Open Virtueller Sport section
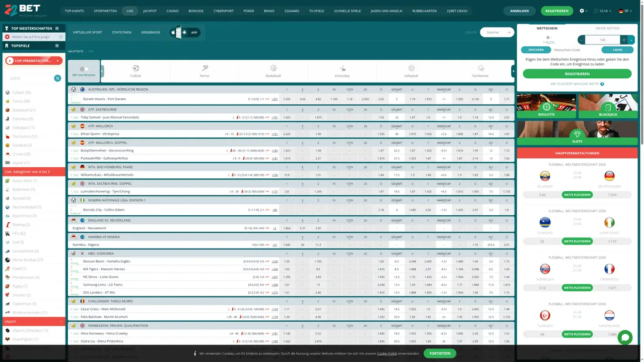The width and height of the screenshot is (644, 362). (87, 32)
